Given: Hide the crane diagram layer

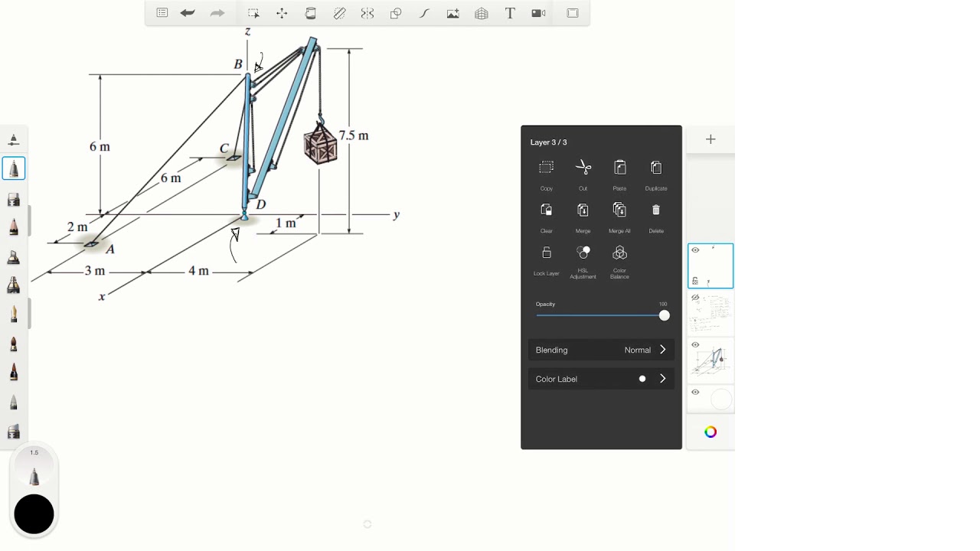Looking at the screenshot, I should 695,345.
